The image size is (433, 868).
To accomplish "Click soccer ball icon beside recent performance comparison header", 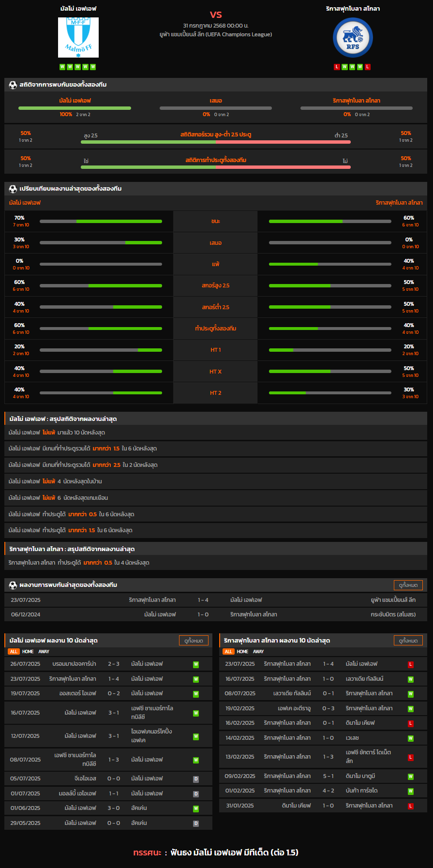I will 13,189.
